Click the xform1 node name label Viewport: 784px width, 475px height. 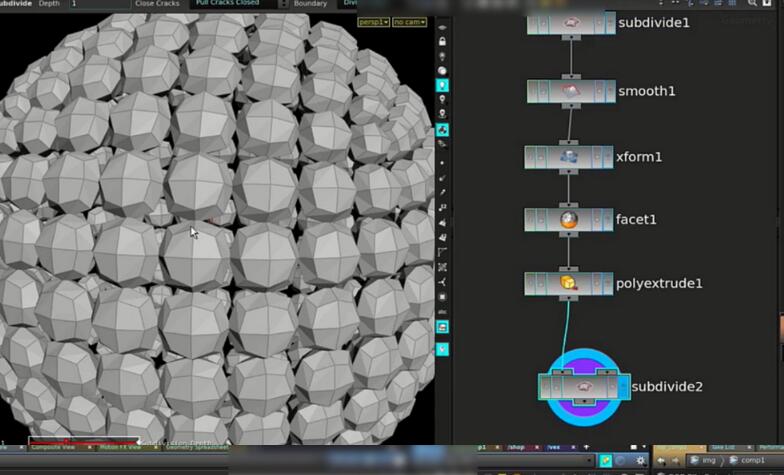pyautogui.click(x=639, y=157)
